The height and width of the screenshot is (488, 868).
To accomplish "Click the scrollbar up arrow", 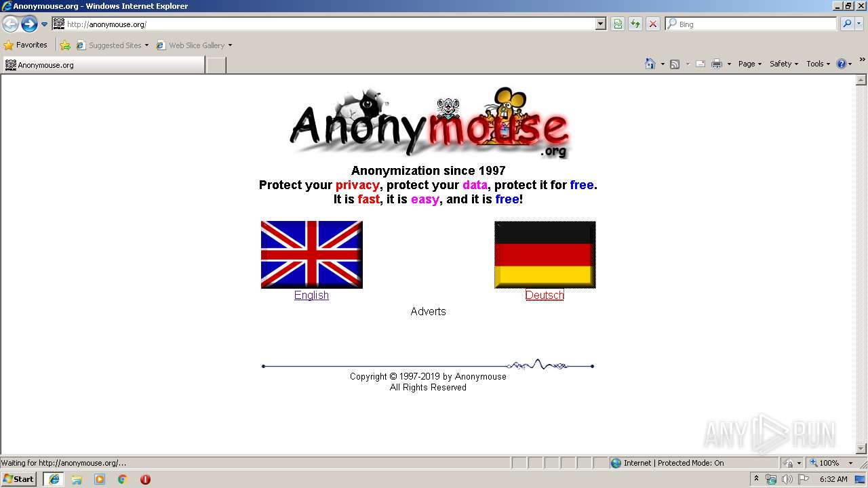I will coord(861,80).
